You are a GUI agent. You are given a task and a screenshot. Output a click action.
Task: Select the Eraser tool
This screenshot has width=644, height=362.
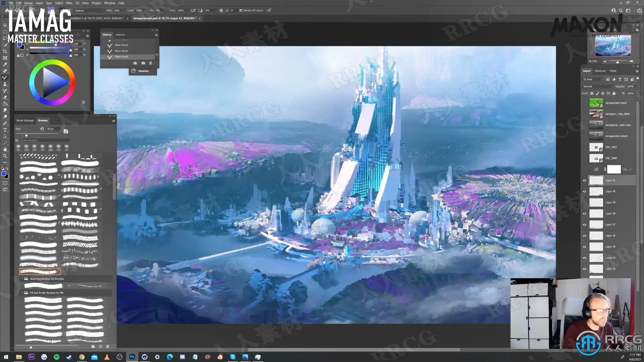pos(5,97)
